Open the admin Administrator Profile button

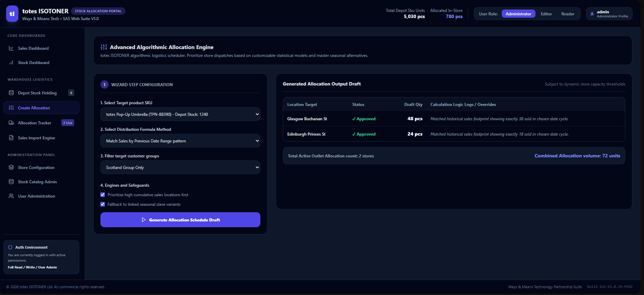[609, 14]
